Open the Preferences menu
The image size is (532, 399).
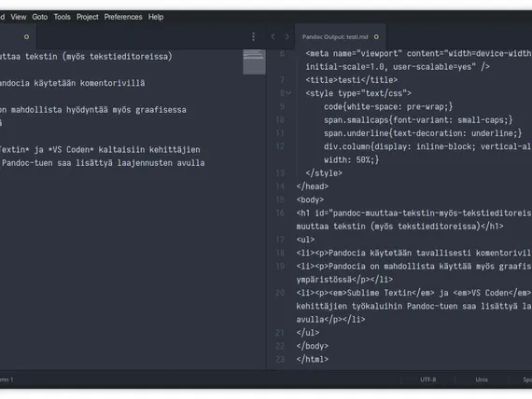pyautogui.click(x=123, y=17)
